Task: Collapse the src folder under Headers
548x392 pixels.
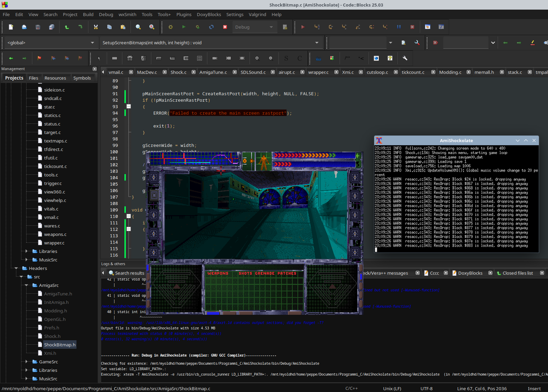Action: click(x=22, y=277)
